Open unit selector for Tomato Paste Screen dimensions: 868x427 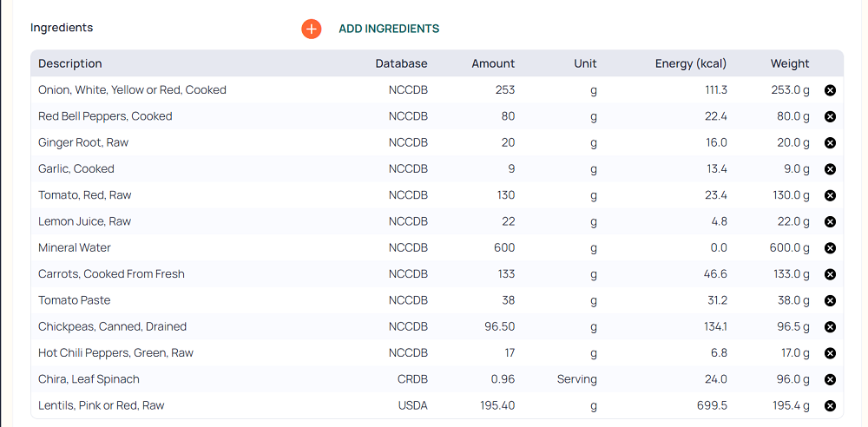point(593,300)
